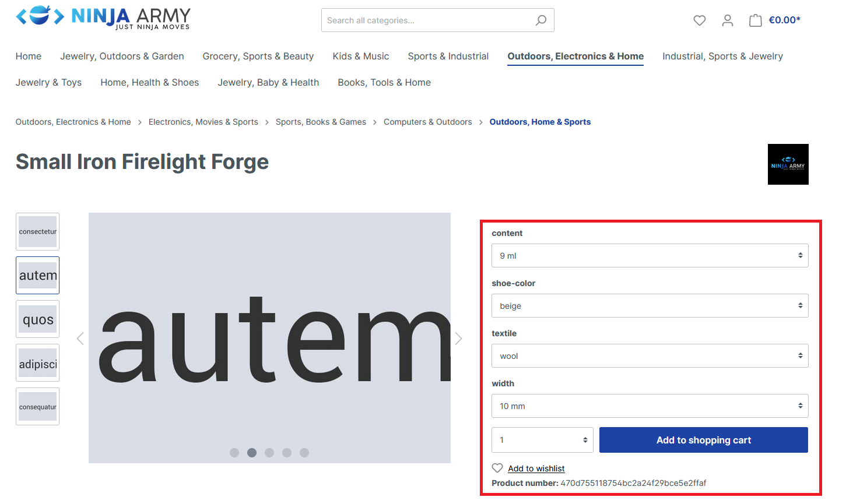This screenshot has width=867, height=504.
Task: Open Jewelry, Baby & Health category
Action: [268, 82]
